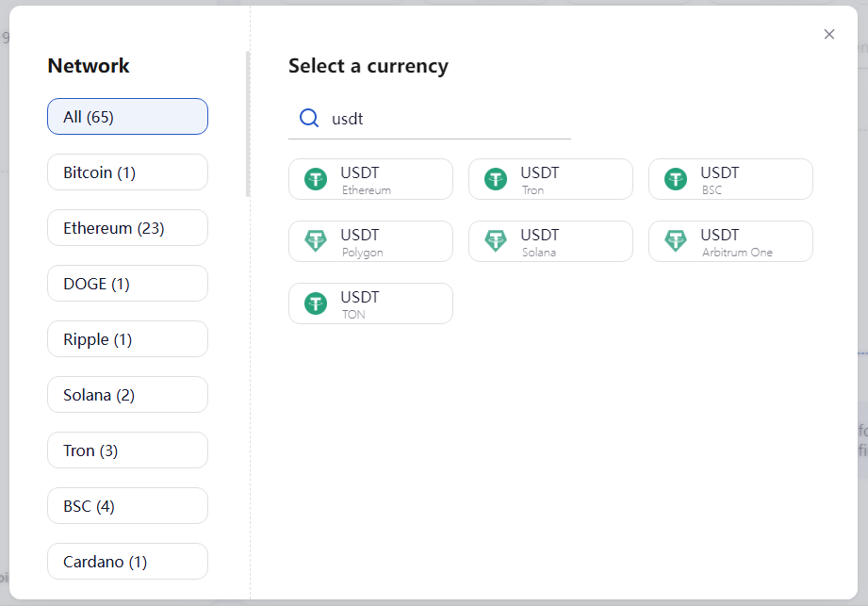Viewport: 868px width, 606px height.
Task: Filter by Tron network
Action: 127,450
